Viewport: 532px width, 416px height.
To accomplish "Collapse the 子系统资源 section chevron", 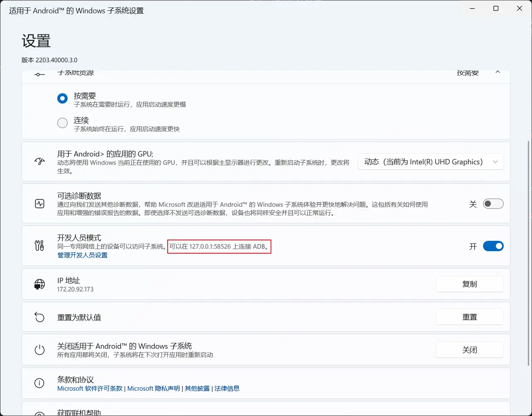I will click(498, 71).
